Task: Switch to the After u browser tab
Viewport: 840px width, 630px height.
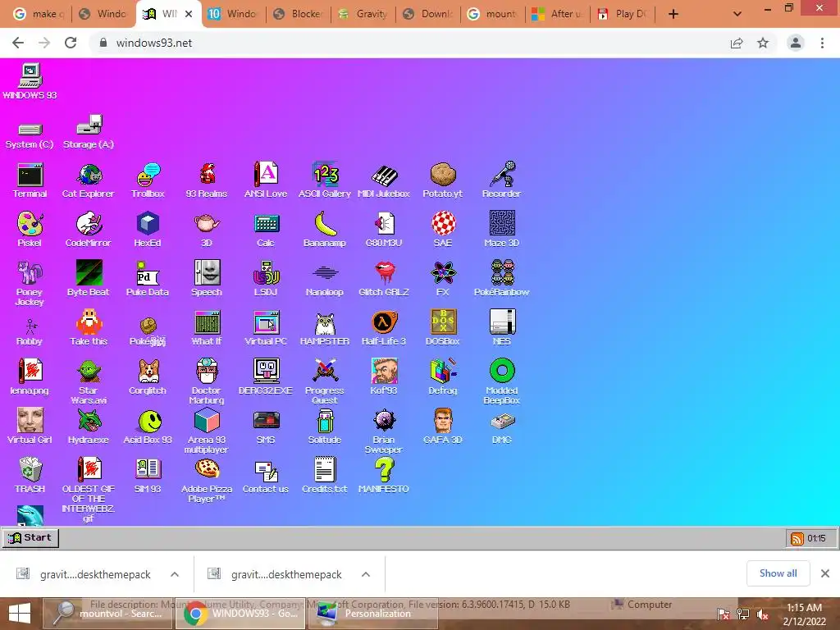Action: click(x=558, y=14)
